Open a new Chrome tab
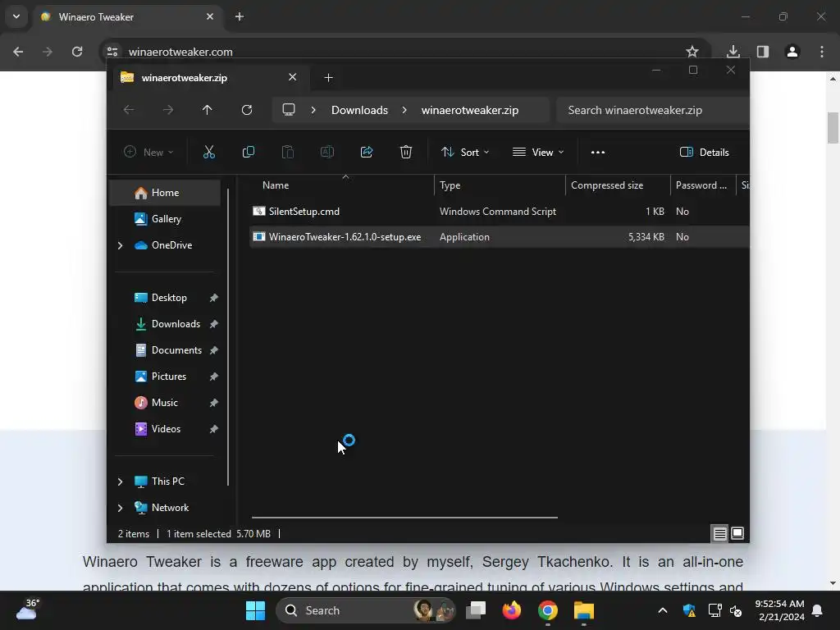Viewport: 840px width, 630px height. click(240, 16)
